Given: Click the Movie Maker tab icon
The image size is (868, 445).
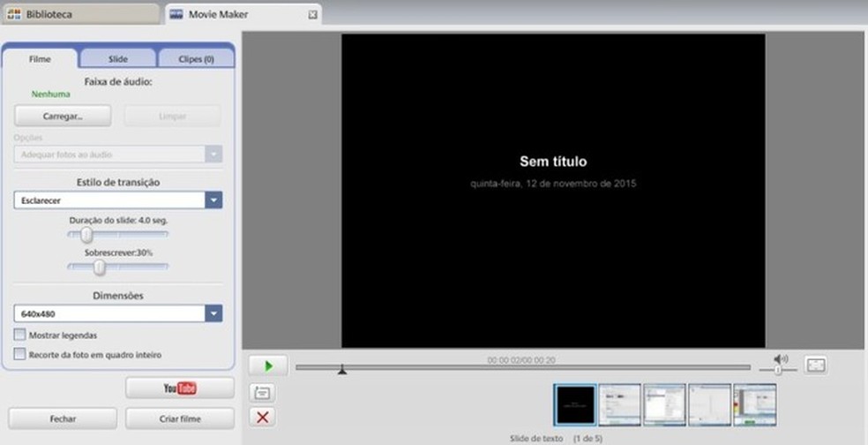Looking at the screenshot, I should coord(176,14).
